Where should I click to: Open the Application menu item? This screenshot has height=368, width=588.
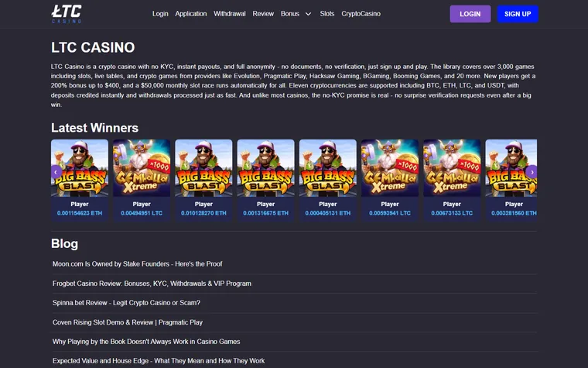tap(191, 14)
